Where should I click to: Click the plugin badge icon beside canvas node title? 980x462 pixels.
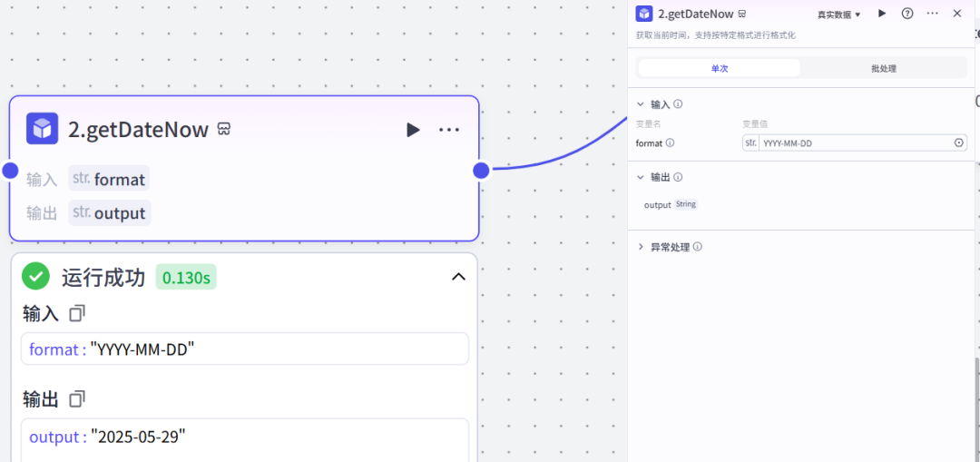pos(224,129)
